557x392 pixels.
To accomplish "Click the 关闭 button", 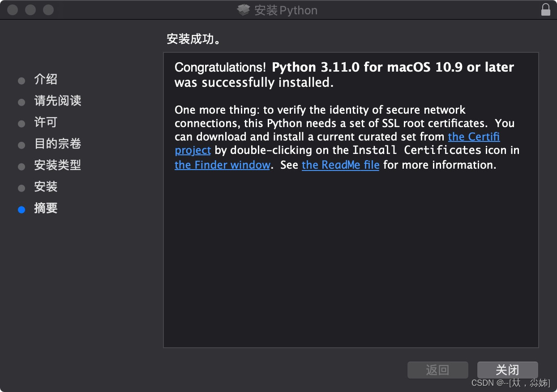I will (x=507, y=370).
